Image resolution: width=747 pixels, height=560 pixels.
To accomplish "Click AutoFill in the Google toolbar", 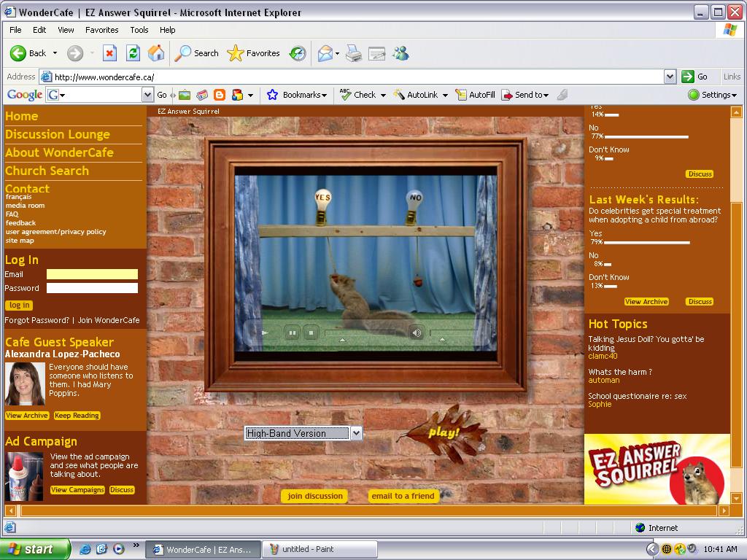I will (476, 95).
